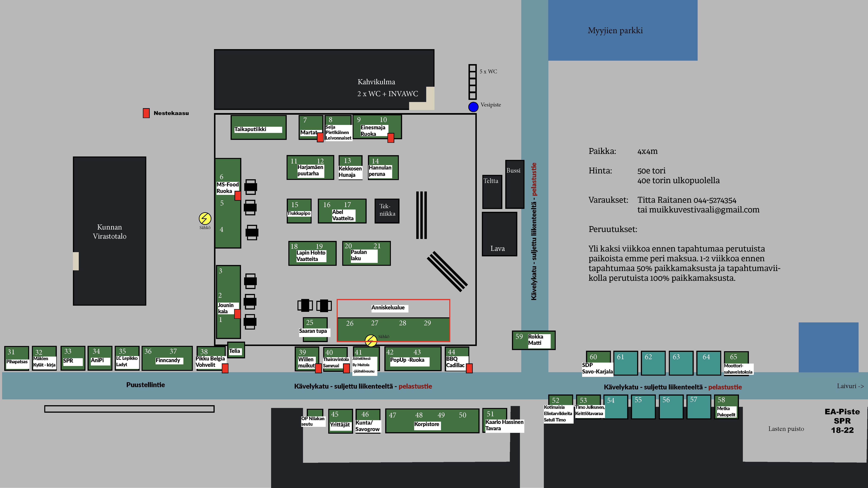Click the Anniskelualue label
The image size is (868, 488).
(388, 307)
